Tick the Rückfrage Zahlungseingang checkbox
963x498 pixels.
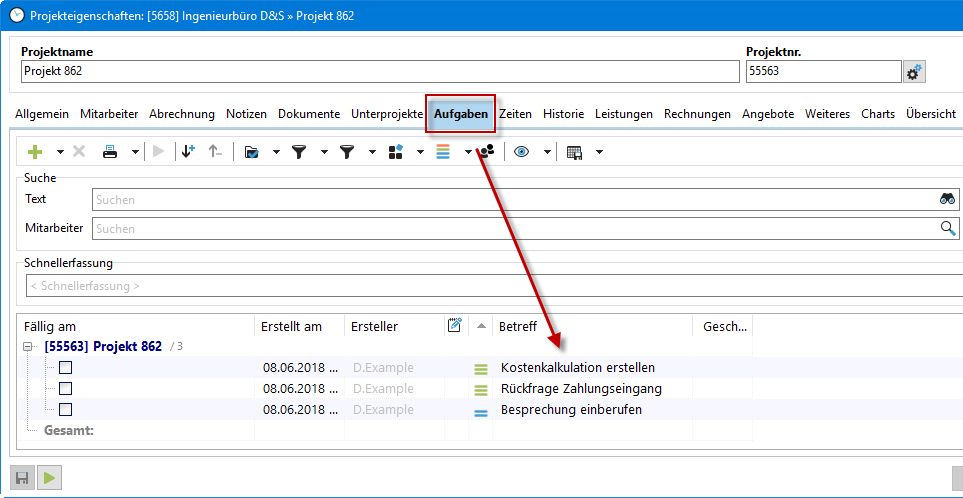[x=66, y=389]
